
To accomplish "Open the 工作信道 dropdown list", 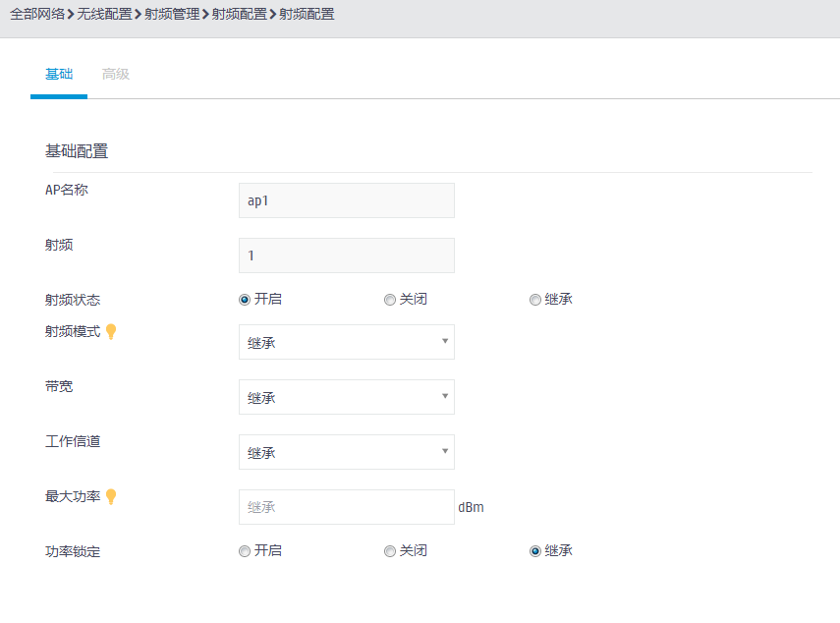I will [x=346, y=452].
